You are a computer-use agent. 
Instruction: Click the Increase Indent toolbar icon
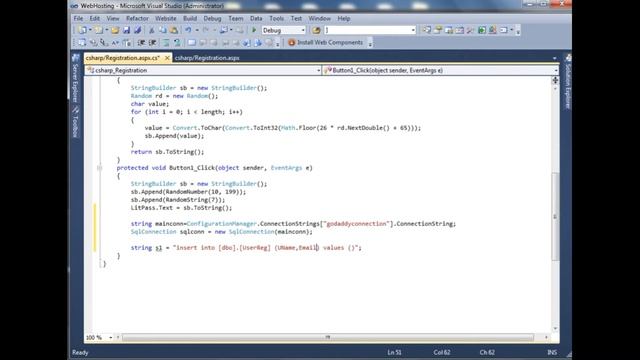[152, 42]
